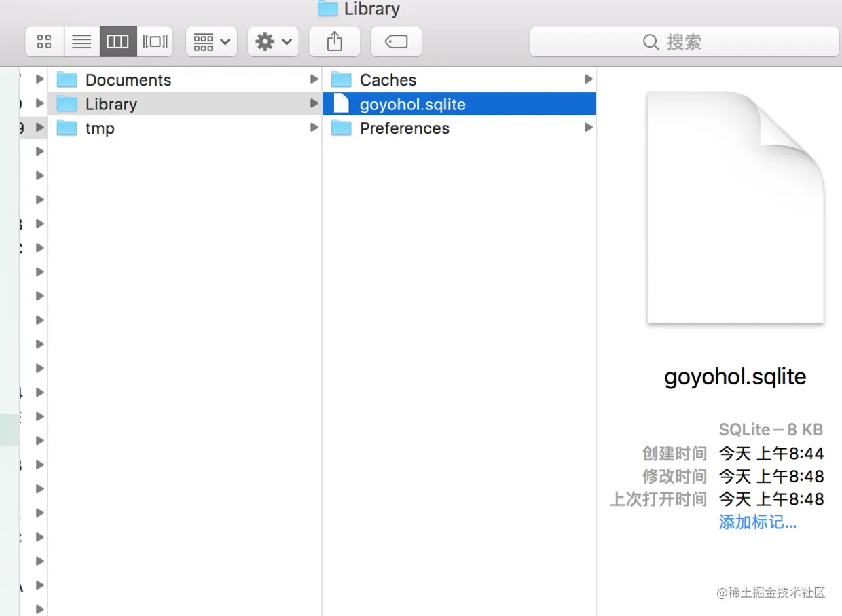Click the goyohol.sqlite preview title
The image size is (842, 616).
click(x=735, y=376)
